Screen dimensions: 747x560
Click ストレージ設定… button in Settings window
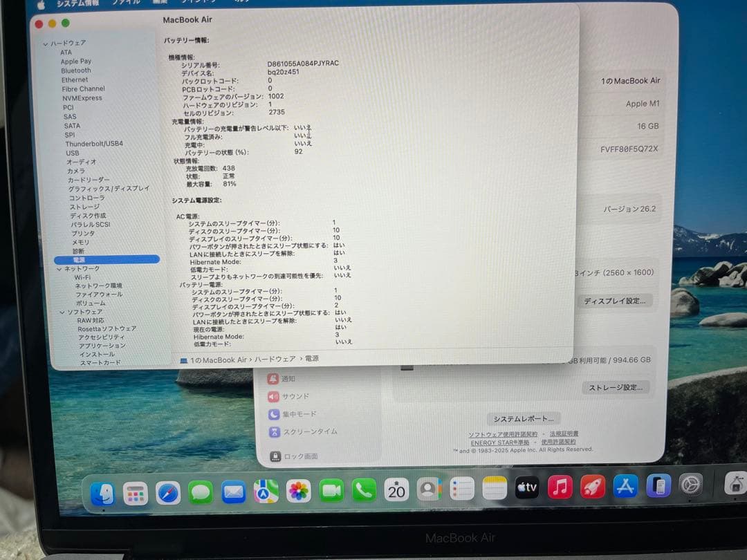pos(616,388)
